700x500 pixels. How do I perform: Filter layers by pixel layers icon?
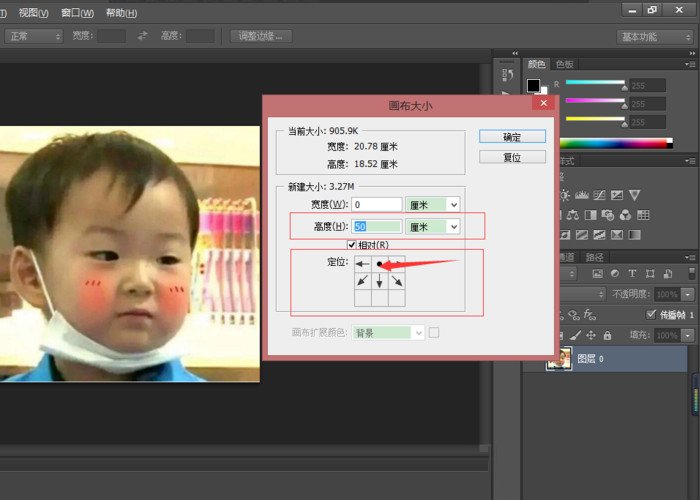click(x=597, y=274)
